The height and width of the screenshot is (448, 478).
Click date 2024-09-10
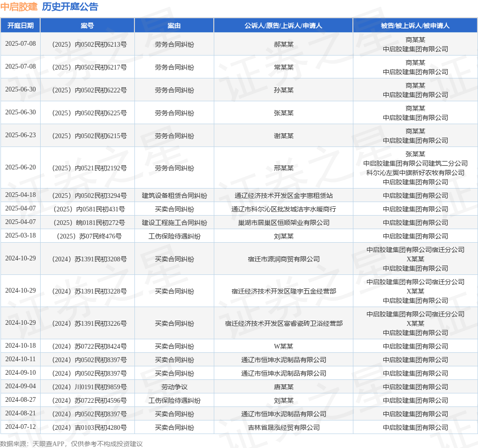(21, 373)
